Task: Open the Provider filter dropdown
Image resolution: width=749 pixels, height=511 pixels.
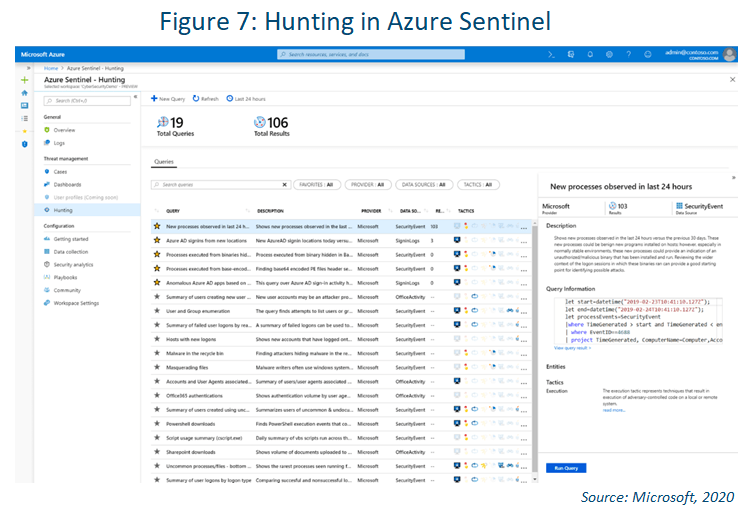Action: point(368,185)
